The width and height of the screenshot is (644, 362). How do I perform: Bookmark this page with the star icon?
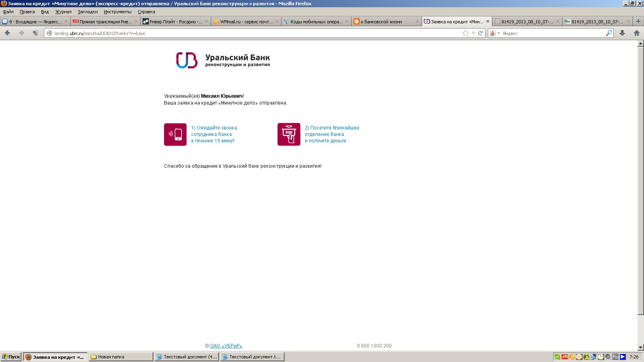coord(466,33)
